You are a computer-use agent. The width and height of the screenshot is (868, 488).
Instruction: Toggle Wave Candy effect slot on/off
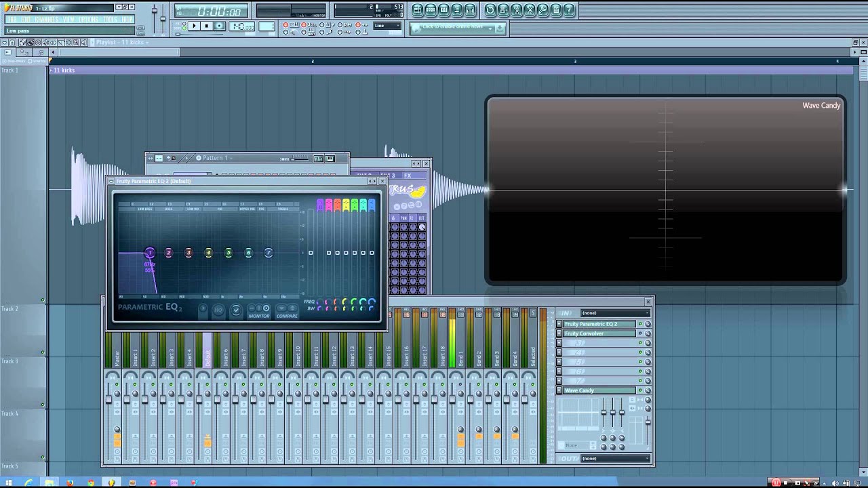[640, 390]
